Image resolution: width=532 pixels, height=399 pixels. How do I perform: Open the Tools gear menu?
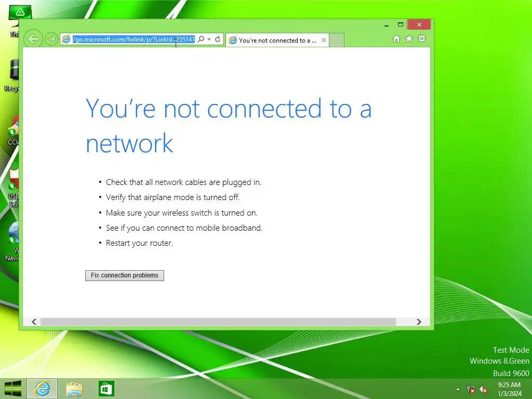(x=422, y=38)
